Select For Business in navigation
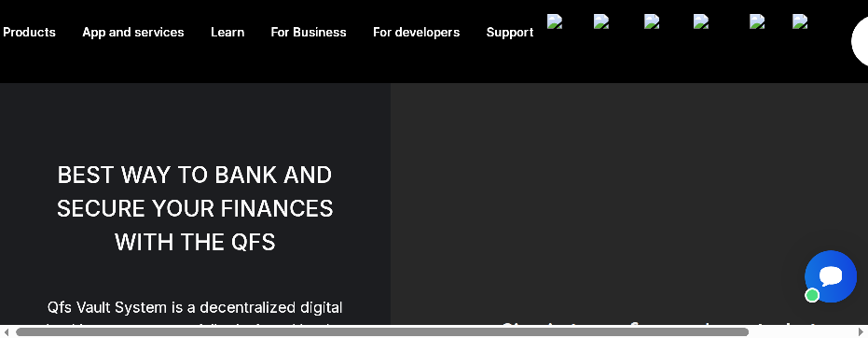This screenshot has height=338, width=868. (309, 32)
